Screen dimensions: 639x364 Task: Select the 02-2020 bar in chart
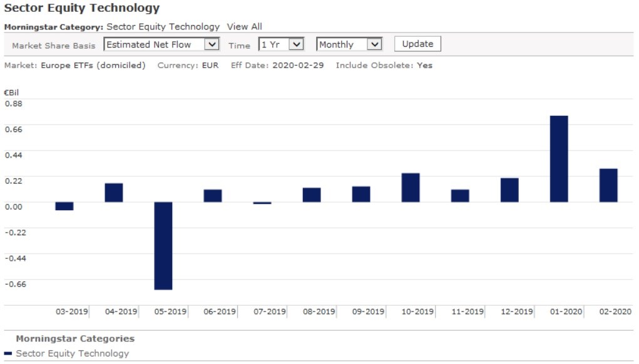pos(608,185)
